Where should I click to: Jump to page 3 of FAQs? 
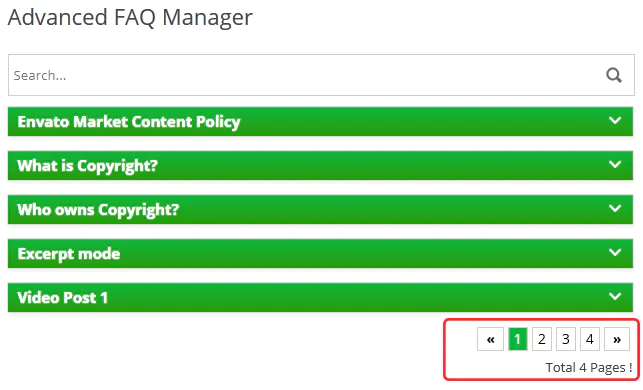[566, 339]
